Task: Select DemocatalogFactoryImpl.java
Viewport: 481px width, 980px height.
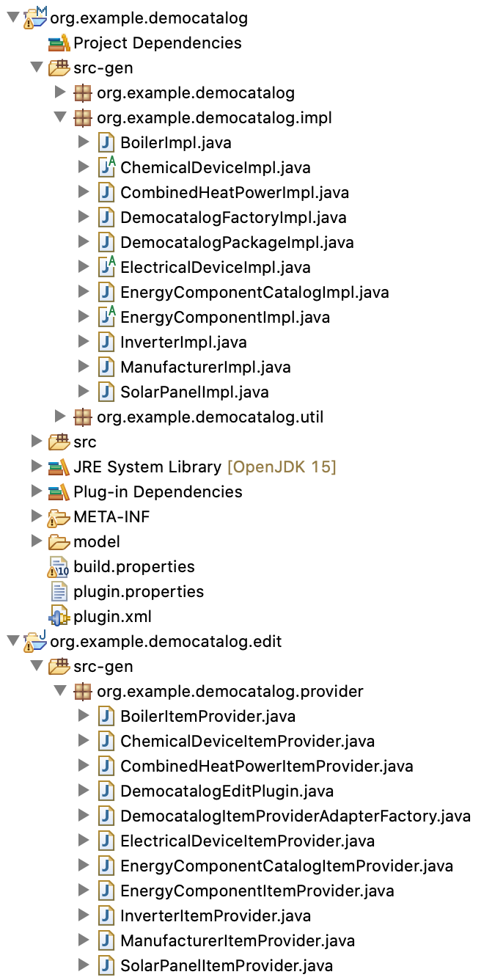Action: click(x=233, y=217)
